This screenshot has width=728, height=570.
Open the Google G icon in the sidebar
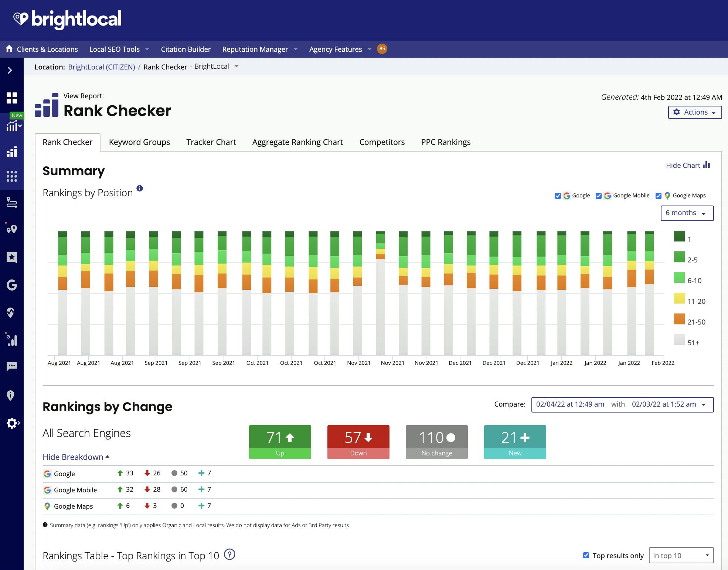coord(12,285)
